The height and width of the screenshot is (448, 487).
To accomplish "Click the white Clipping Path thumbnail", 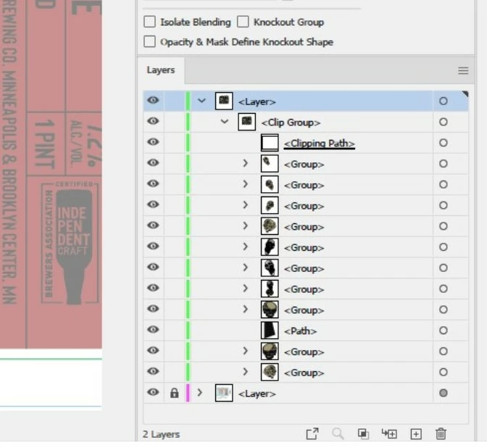I will tap(270, 143).
